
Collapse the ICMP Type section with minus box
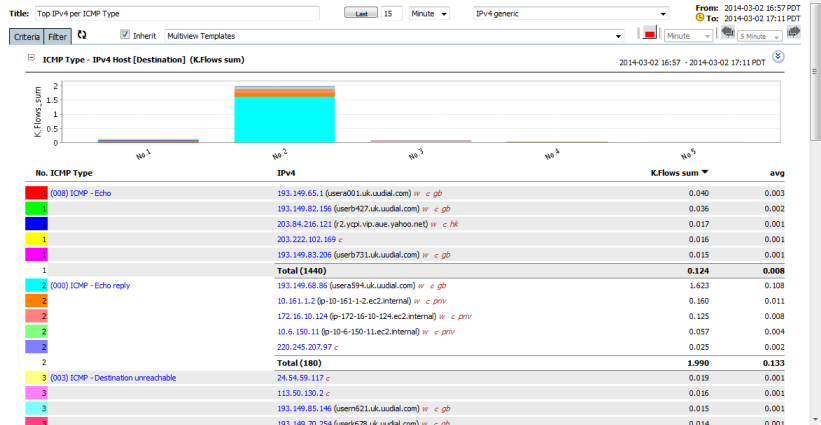tap(31, 59)
